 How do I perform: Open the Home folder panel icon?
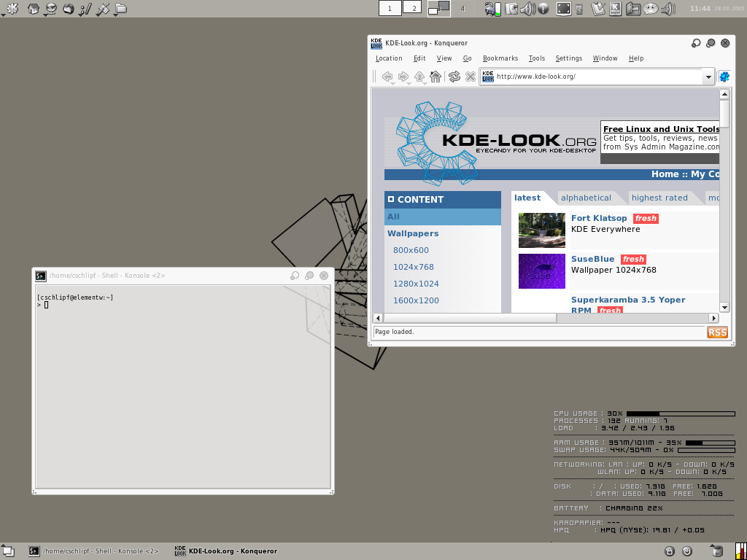tap(34, 8)
